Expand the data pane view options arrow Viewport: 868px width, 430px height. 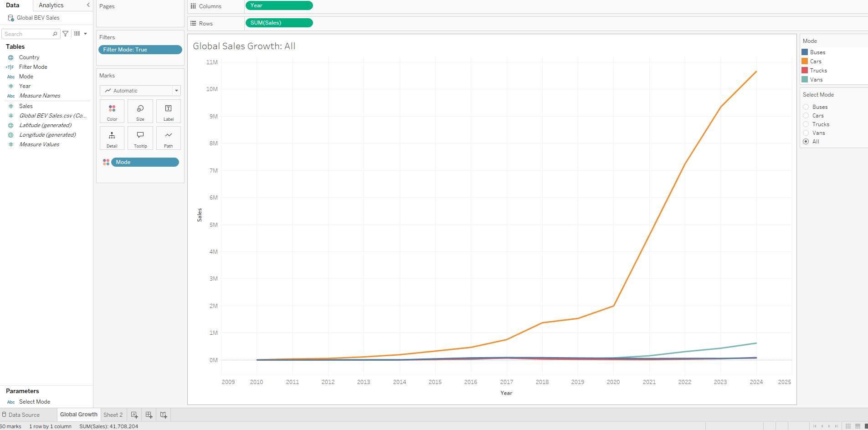[85, 34]
